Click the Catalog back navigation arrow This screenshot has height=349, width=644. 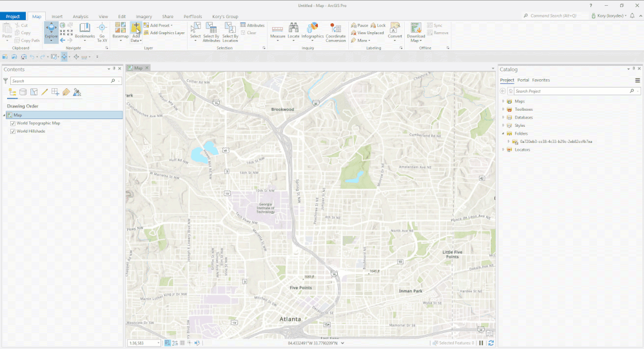(x=503, y=91)
